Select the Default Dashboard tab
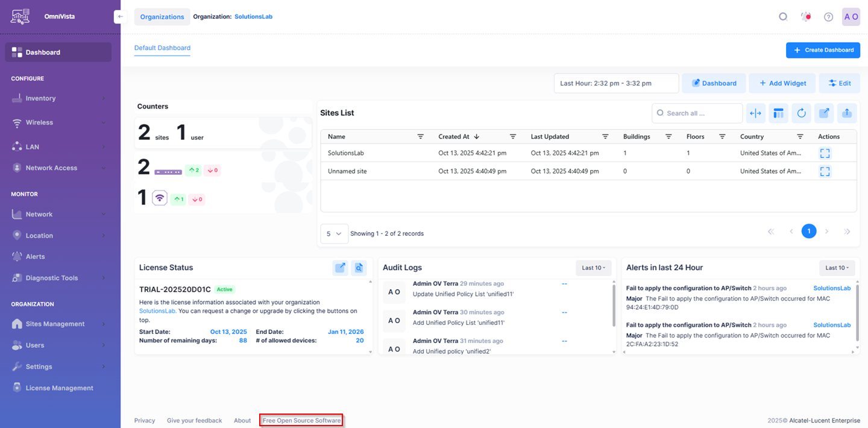868x428 pixels. [x=162, y=48]
